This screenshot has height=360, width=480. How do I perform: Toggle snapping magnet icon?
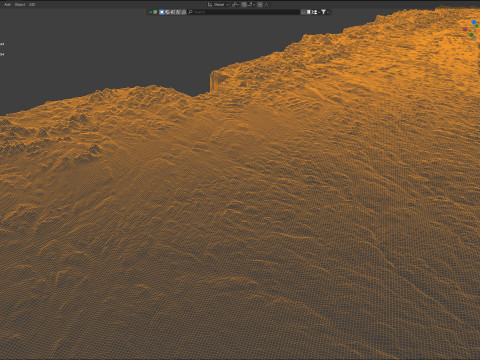tap(244, 5)
